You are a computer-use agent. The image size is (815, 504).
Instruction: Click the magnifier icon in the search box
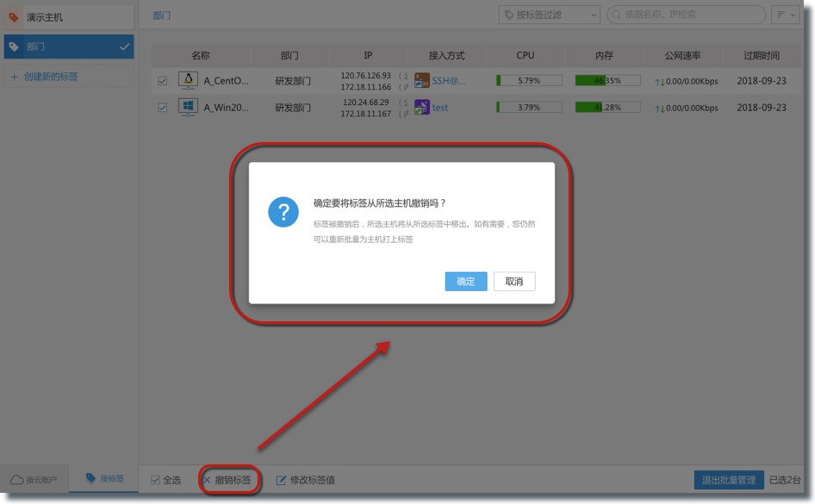(x=617, y=15)
